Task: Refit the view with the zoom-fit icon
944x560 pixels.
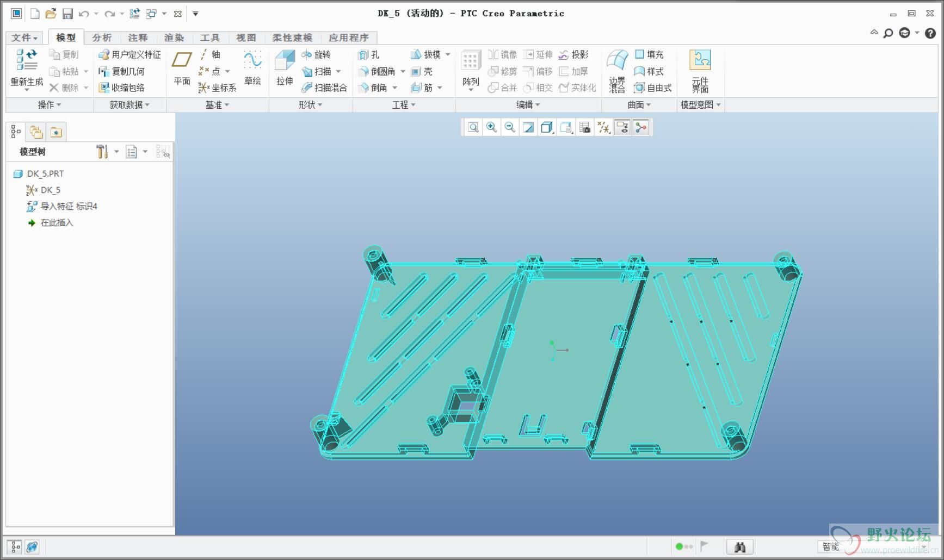Action: pyautogui.click(x=473, y=127)
